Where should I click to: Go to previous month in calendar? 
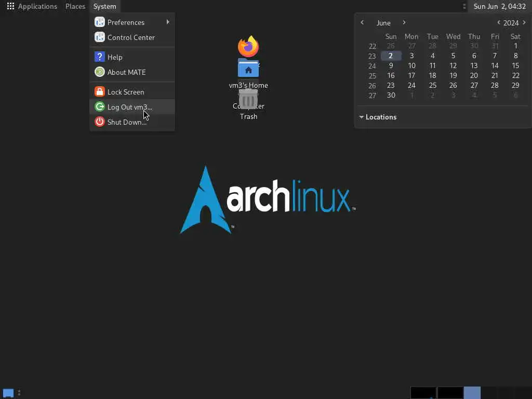pyautogui.click(x=362, y=22)
